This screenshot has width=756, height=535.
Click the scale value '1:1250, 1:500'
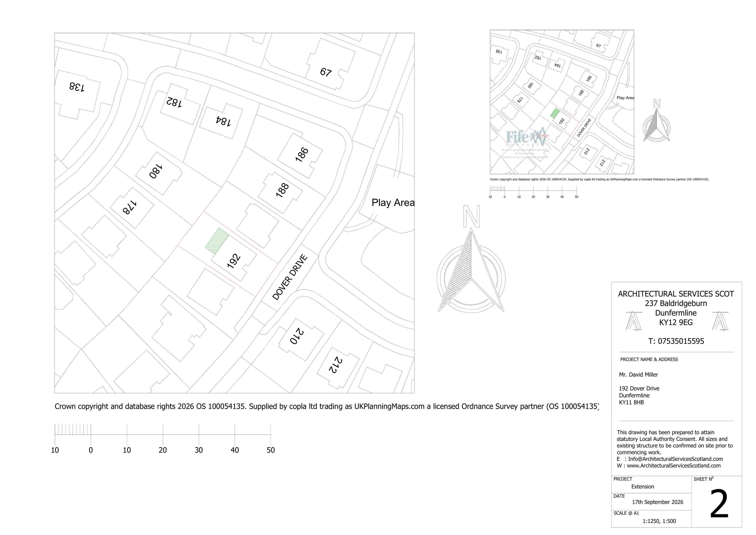(659, 521)
